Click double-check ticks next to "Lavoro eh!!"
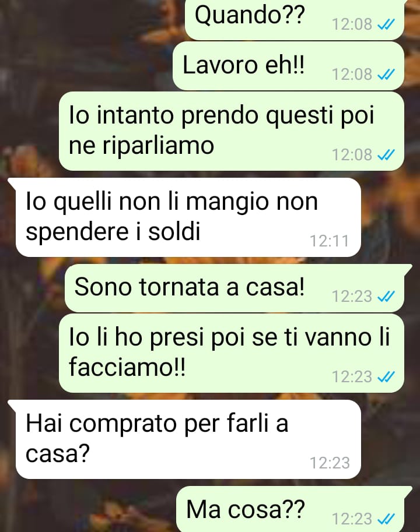 click(386, 75)
